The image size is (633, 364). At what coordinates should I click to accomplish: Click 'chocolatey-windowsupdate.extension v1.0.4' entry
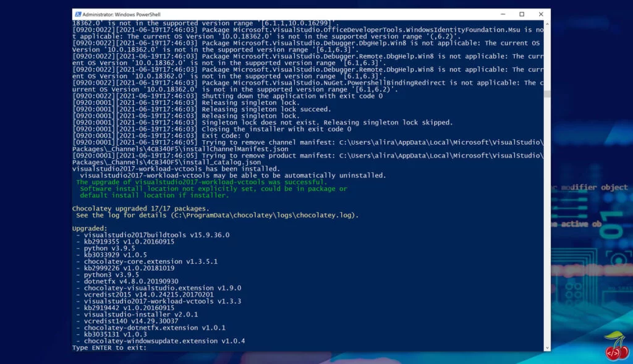coord(164,341)
